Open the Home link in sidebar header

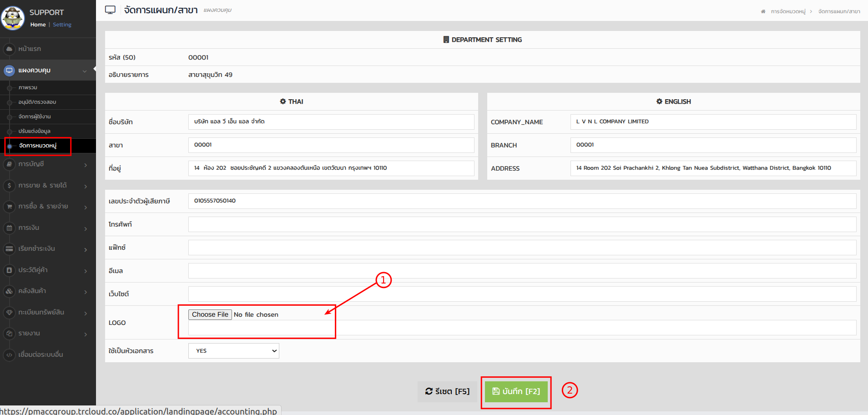pos(38,25)
